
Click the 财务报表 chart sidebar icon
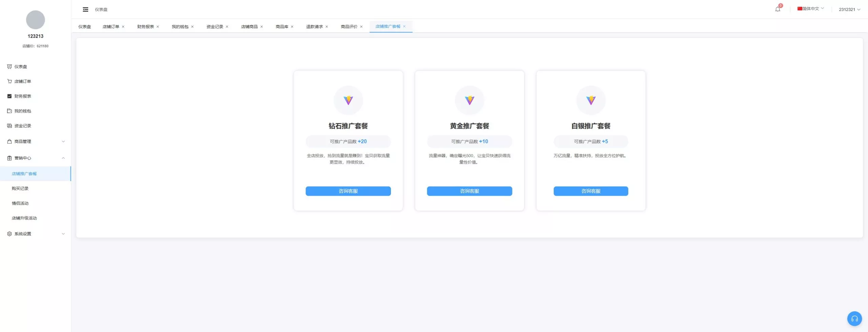coord(9,96)
